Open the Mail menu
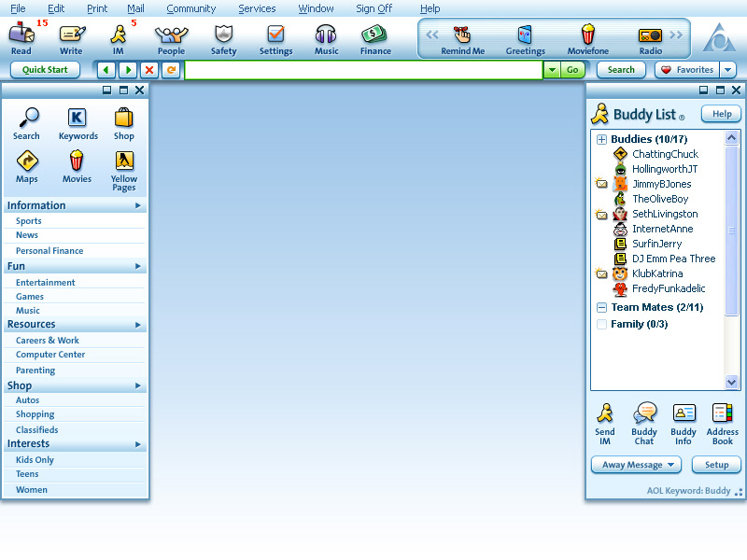This screenshot has height=560, width=747. click(x=135, y=8)
